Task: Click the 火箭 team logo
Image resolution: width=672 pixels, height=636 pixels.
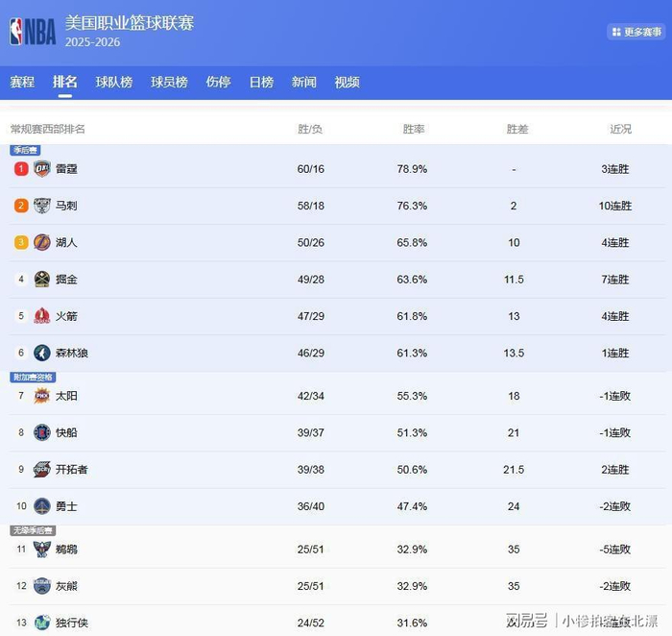Action: 42,316
